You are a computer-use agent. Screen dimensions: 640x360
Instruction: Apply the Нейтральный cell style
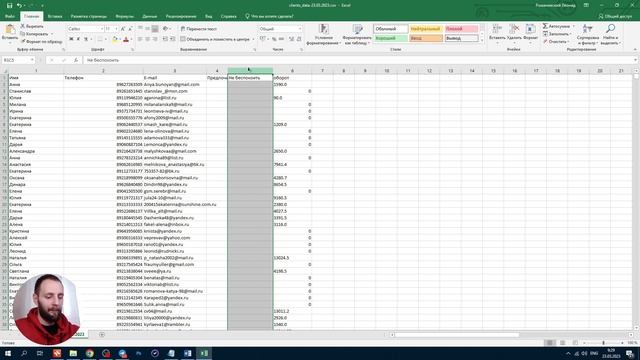coord(426,29)
